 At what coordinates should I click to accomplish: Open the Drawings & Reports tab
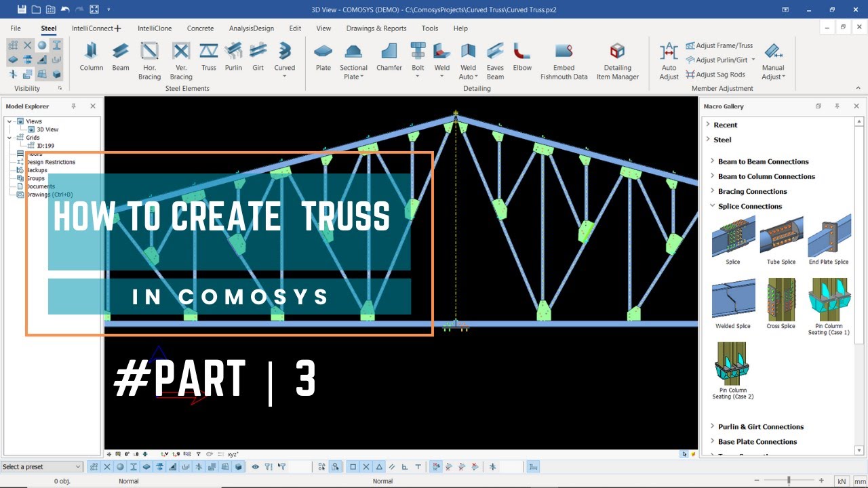(376, 28)
